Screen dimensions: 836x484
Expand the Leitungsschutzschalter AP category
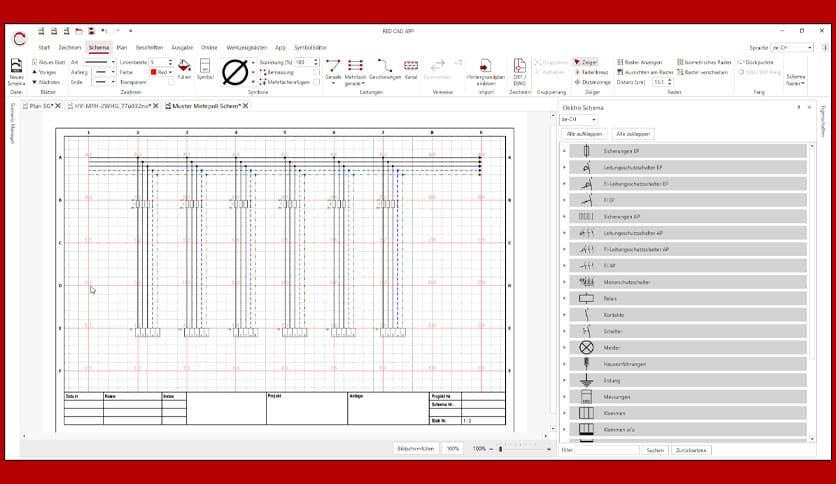point(564,233)
